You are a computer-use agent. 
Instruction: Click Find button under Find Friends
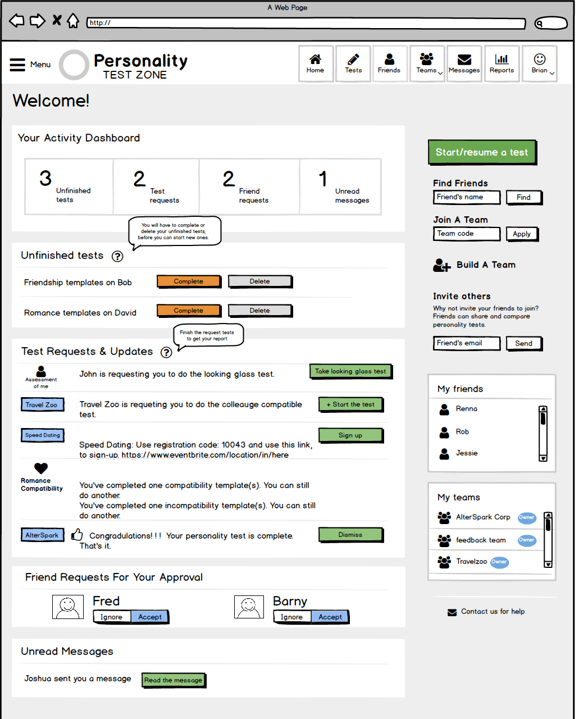[523, 197]
